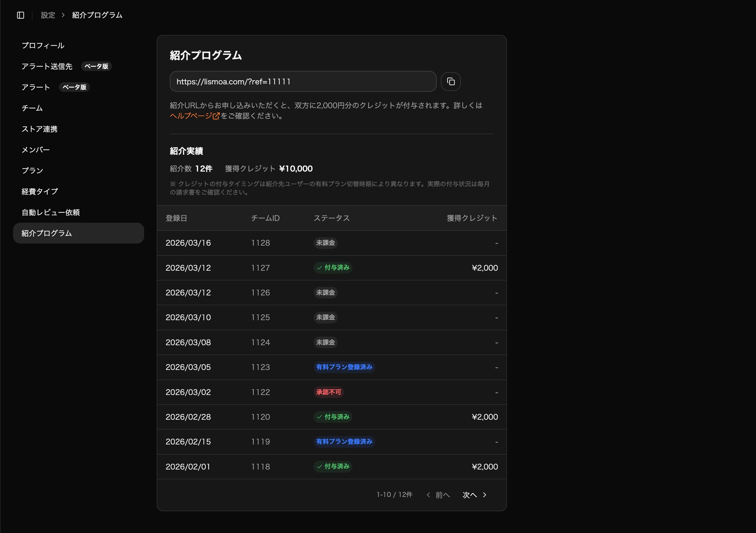Image resolution: width=756 pixels, height=533 pixels.
Task: Click the external-link icon beside ヘルプページ
Action: pyautogui.click(x=216, y=116)
